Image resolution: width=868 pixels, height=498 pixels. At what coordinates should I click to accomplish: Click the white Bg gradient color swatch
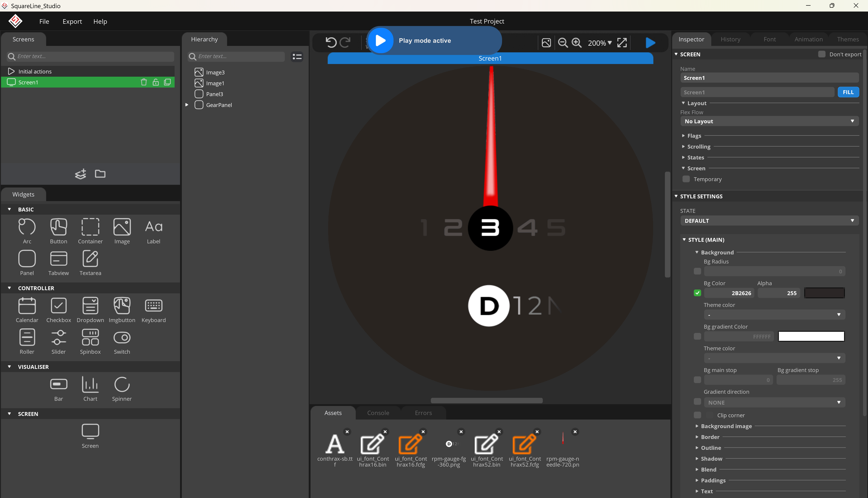pyautogui.click(x=811, y=336)
